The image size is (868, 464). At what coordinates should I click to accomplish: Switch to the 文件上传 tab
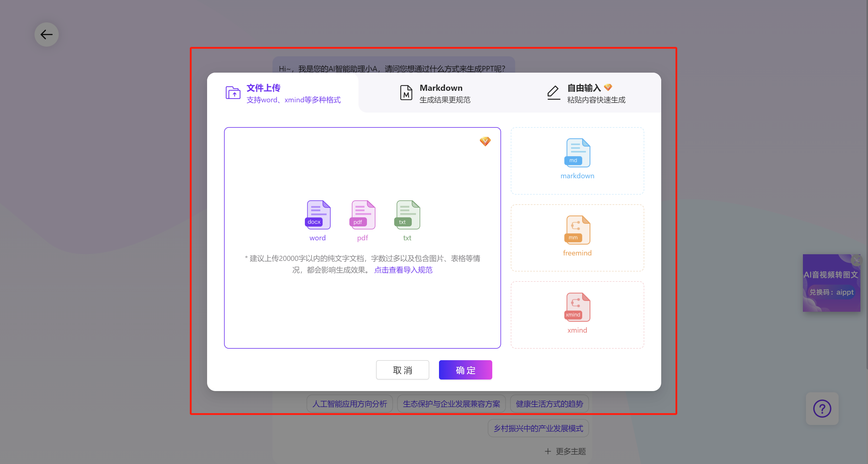[283, 93]
